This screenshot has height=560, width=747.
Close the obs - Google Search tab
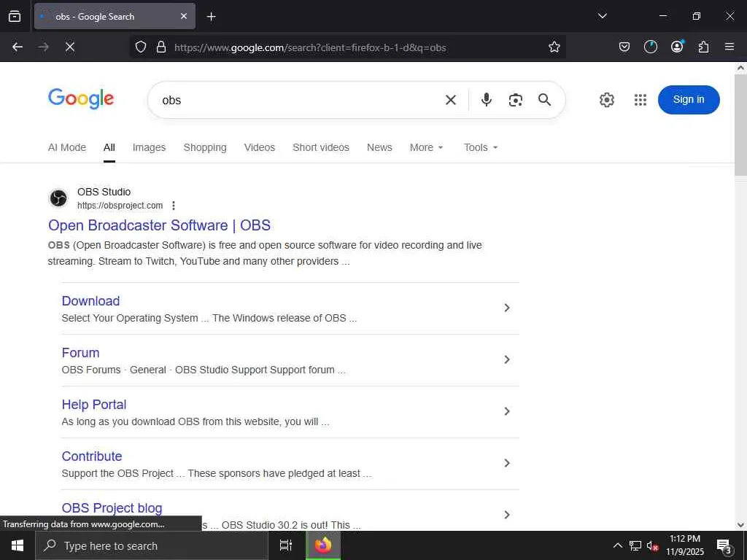click(x=184, y=16)
